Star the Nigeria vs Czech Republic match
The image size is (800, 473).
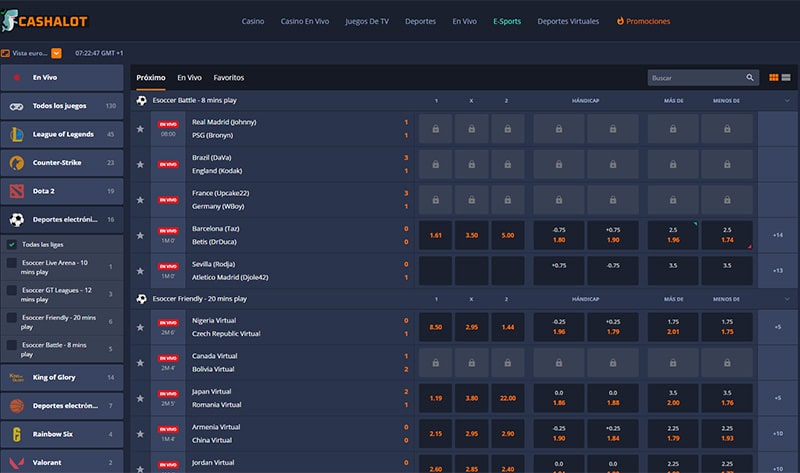coord(140,327)
